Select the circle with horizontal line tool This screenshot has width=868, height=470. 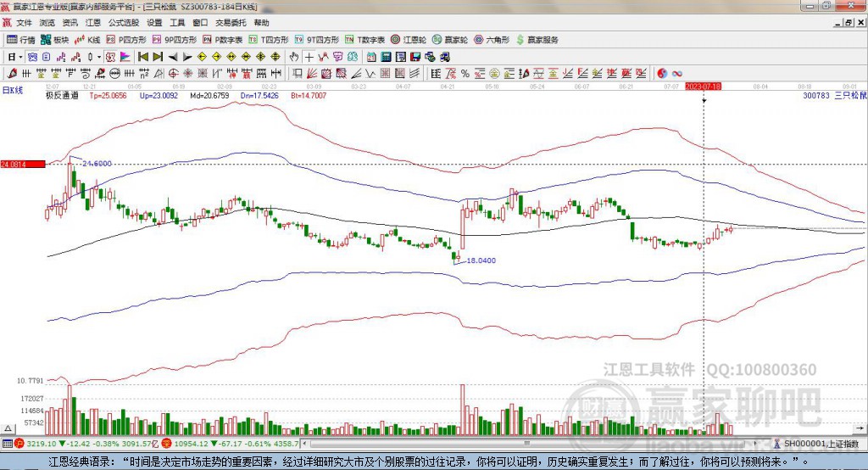click(x=114, y=73)
